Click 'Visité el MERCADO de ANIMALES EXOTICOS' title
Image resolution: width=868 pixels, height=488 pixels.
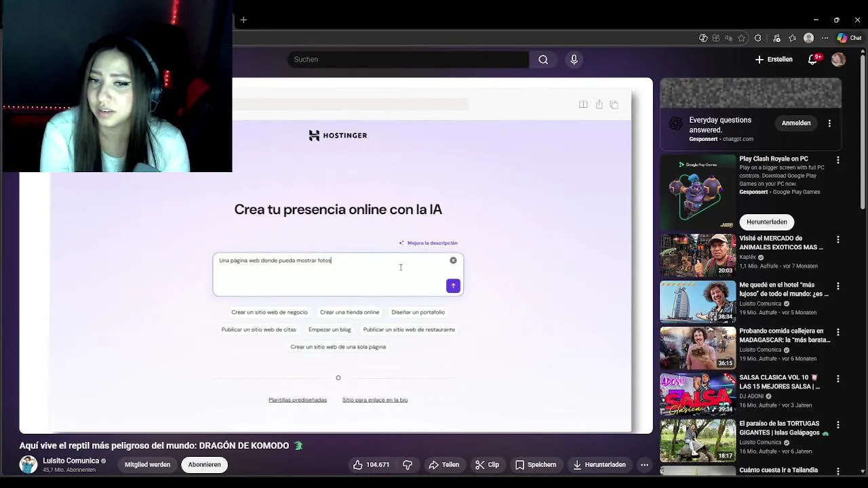tap(781, 243)
